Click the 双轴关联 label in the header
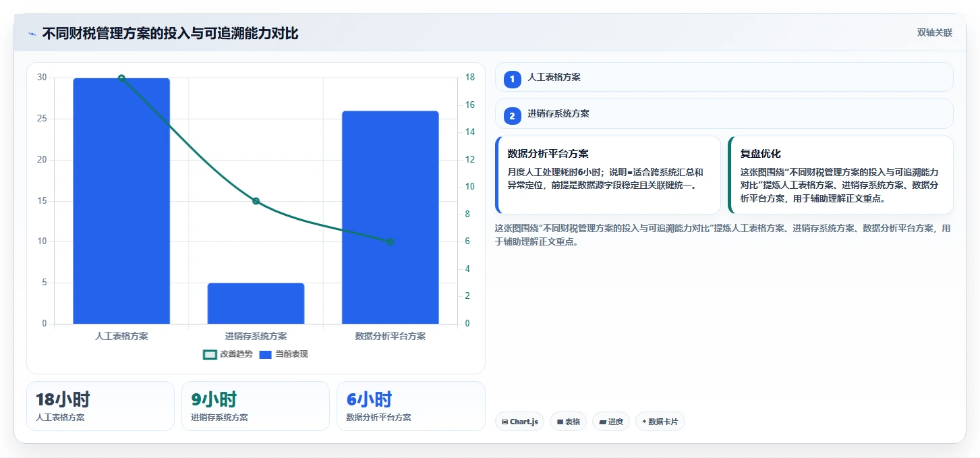Screen dimensions: 980x458 934,33
